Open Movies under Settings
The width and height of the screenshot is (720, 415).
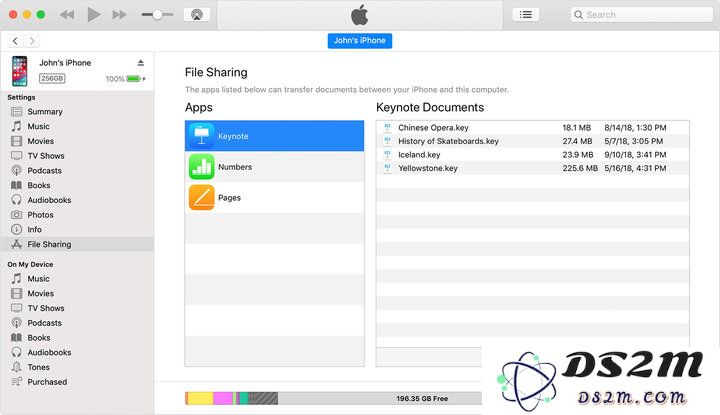coord(40,141)
